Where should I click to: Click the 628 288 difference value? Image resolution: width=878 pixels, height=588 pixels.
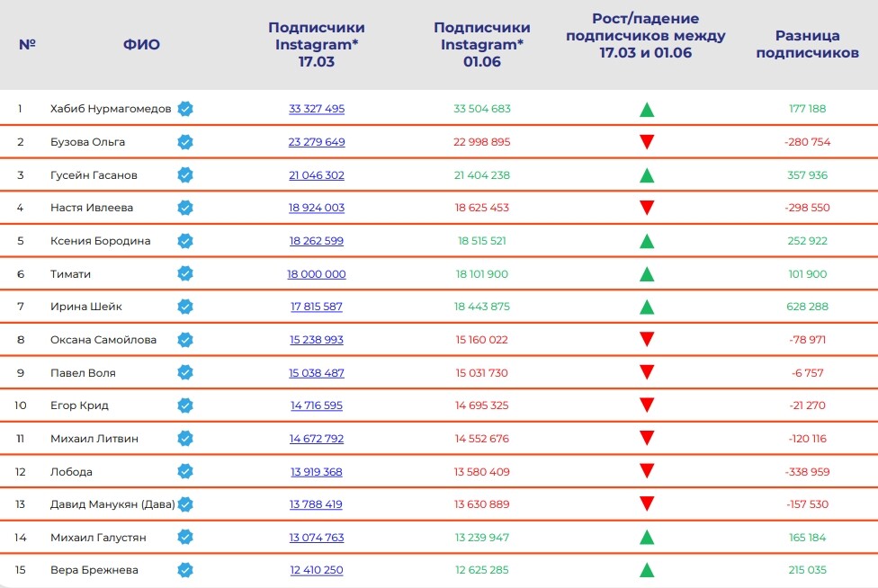click(x=807, y=307)
